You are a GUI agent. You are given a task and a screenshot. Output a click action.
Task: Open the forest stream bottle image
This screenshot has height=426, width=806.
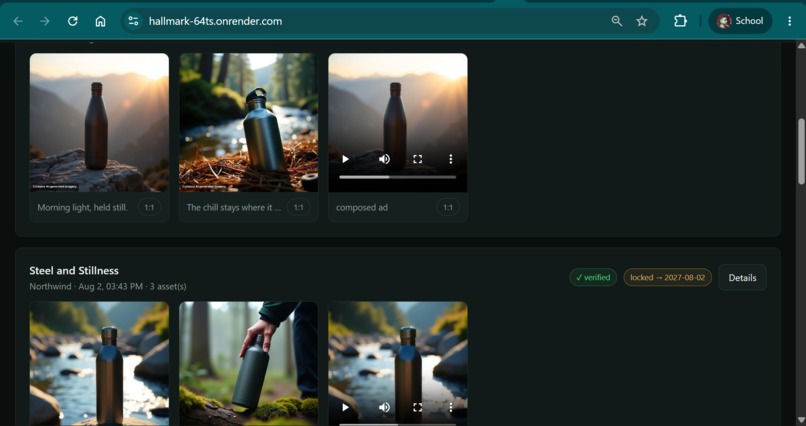coord(248,122)
